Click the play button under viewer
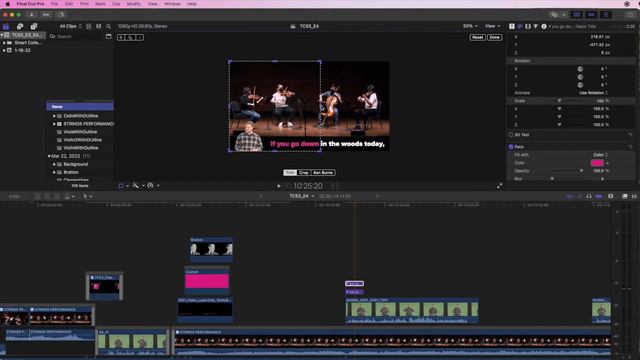The image size is (640, 360). (279, 186)
